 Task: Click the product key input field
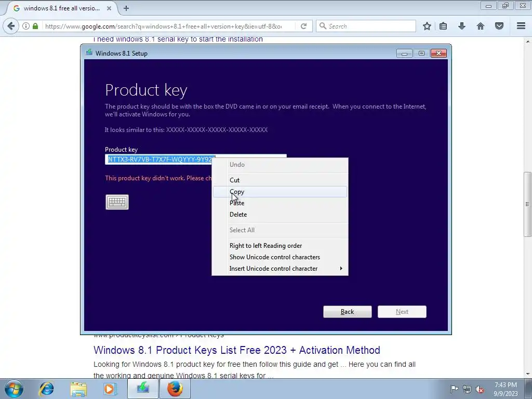pos(196,159)
